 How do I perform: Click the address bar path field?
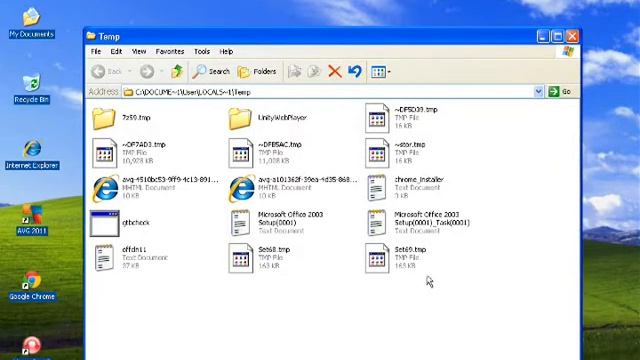point(328,92)
